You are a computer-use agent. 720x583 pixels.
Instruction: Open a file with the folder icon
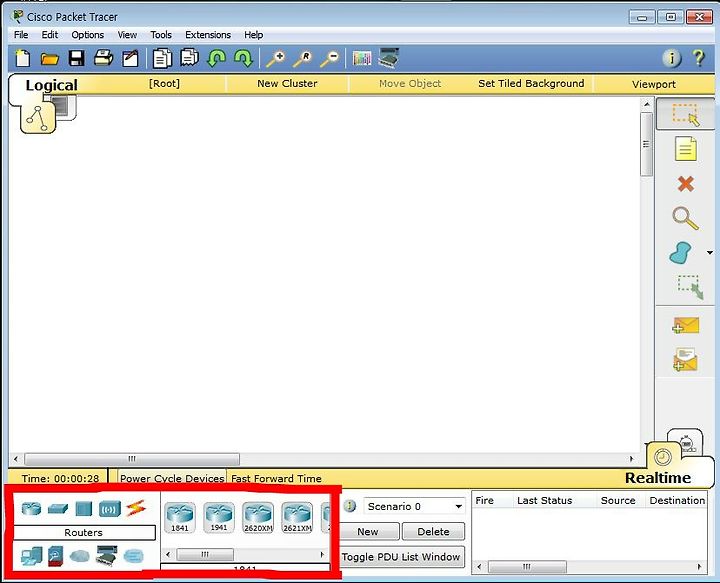(50, 59)
